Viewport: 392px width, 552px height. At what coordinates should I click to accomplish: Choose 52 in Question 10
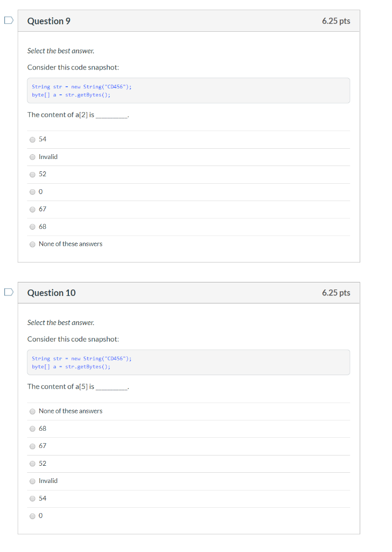(32, 464)
